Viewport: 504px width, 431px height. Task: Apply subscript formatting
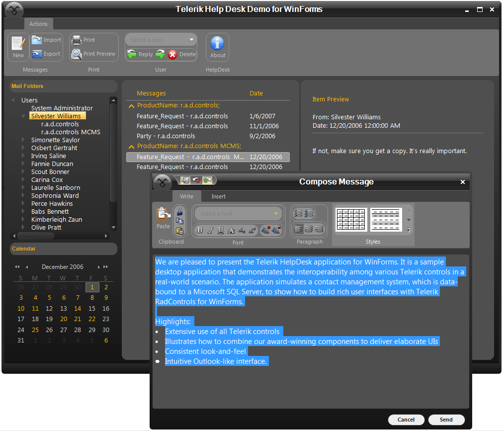[242, 230]
